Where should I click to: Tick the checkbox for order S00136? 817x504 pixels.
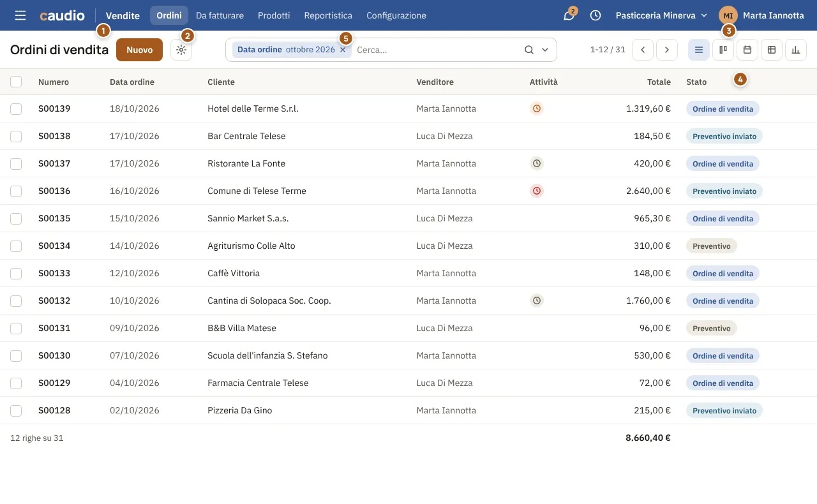pyautogui.click(x=16, y=191)
